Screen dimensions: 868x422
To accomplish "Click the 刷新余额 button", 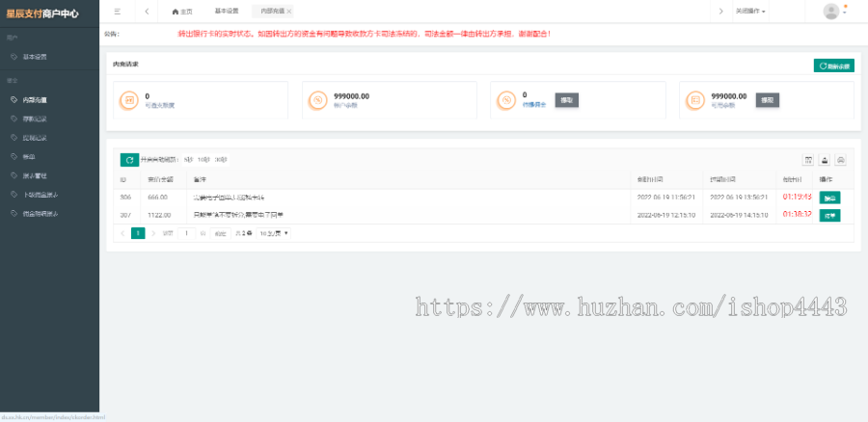I will coord(833,66).
